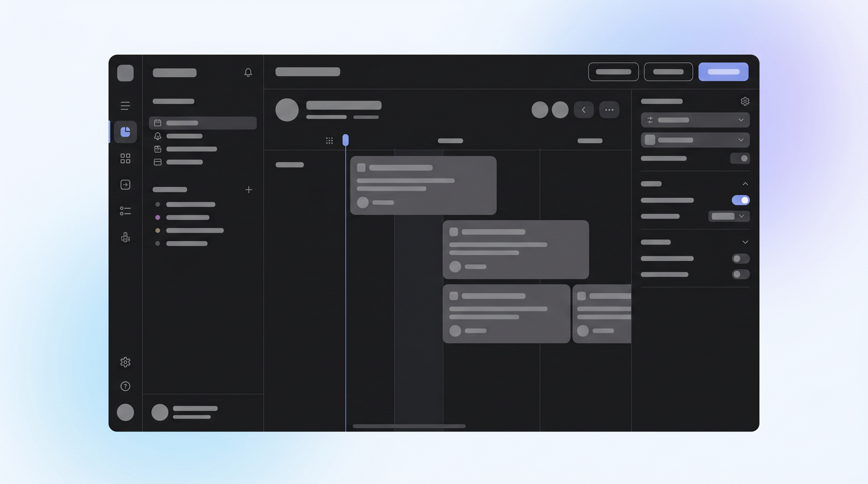Click the stacked-boxes robot icon in the left rail
868x484 pixels.
click(x=125, y=237)
